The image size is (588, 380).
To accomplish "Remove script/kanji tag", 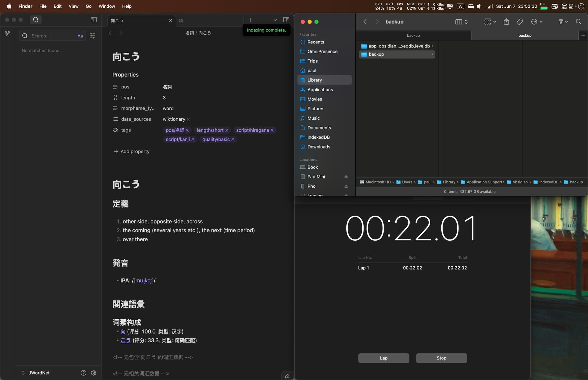I will point(193,139).
